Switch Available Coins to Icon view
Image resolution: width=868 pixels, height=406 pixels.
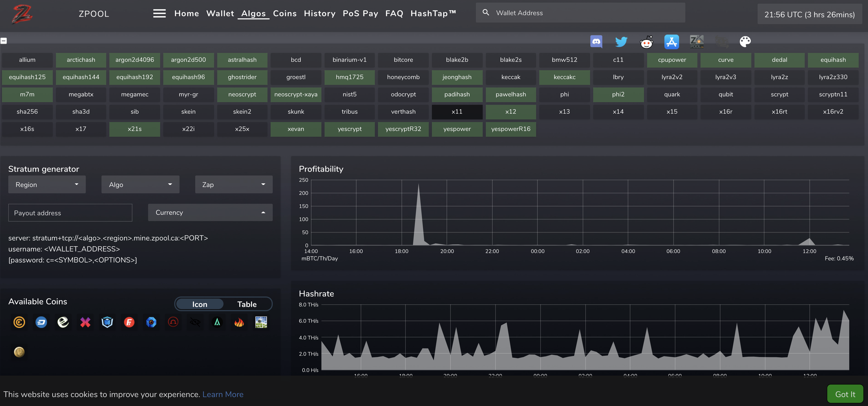point(200,304)
